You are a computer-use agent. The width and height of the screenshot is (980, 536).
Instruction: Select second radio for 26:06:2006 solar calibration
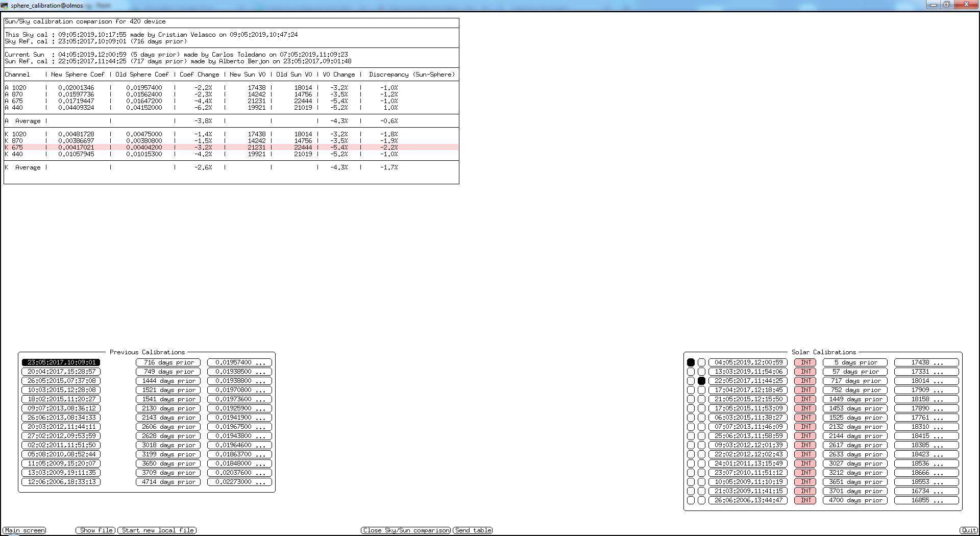[701, 500]
